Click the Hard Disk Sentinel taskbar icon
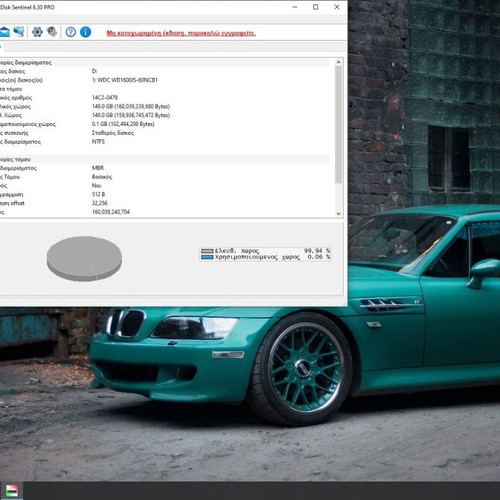The image size is (500, 500). (x=12, y=491)
